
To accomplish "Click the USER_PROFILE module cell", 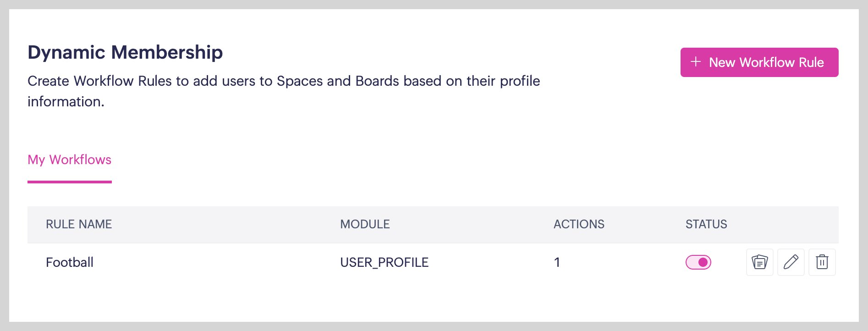I will [x=384, y=262].
